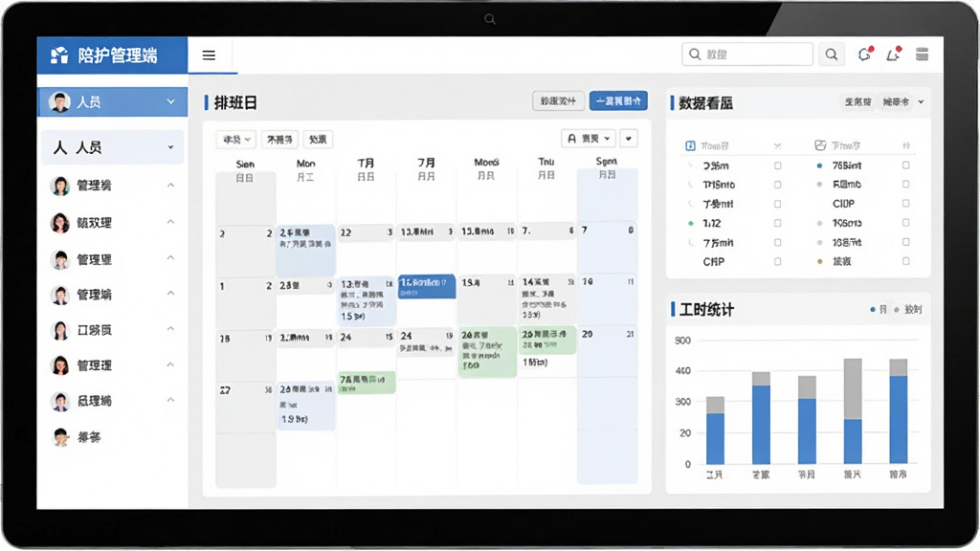Open the hamburger menu beside the logo
The width and height of the screenshot is (980, 551).
click(209, 55)
